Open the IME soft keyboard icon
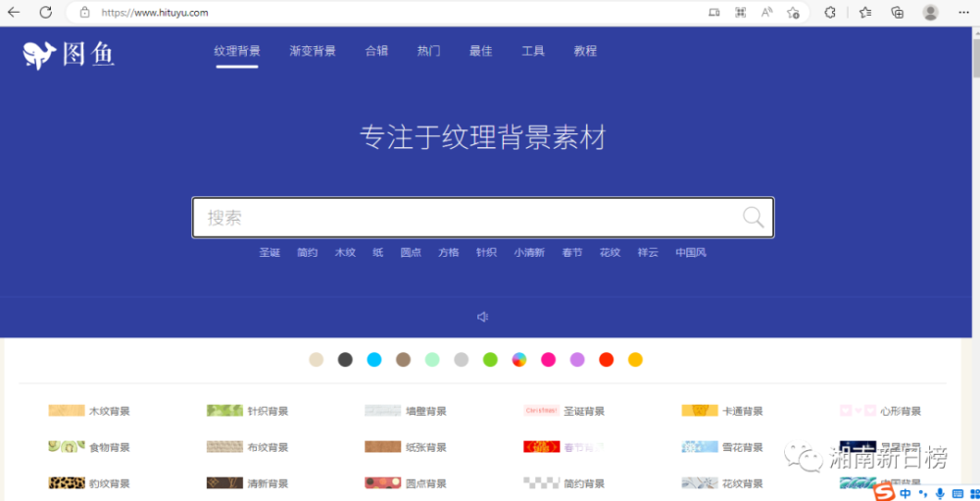Viewport: 980px width, 501px height. coord(956,493)
